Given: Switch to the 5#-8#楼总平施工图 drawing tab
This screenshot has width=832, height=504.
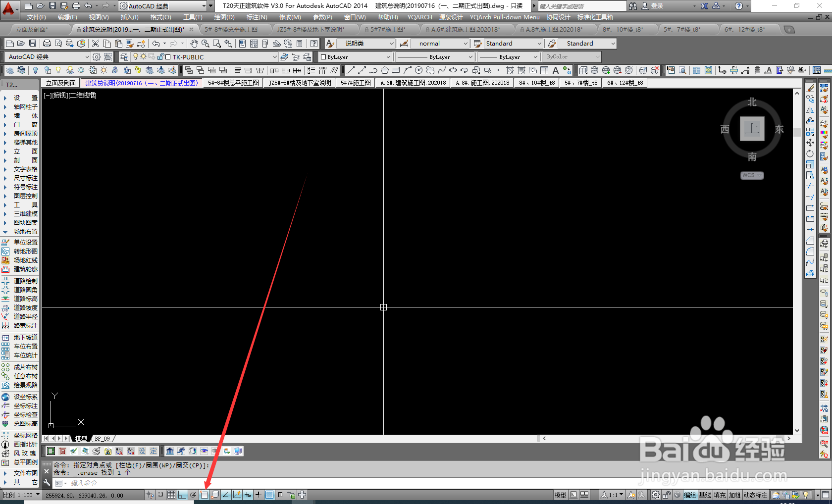Looking at the screenshot, I should (x=233, y=83).
